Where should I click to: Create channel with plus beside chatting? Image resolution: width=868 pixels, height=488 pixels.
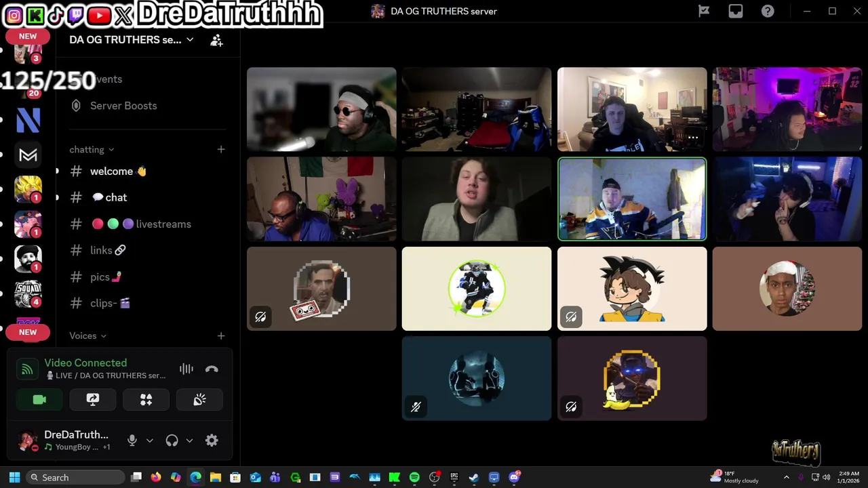pos(221,149)
